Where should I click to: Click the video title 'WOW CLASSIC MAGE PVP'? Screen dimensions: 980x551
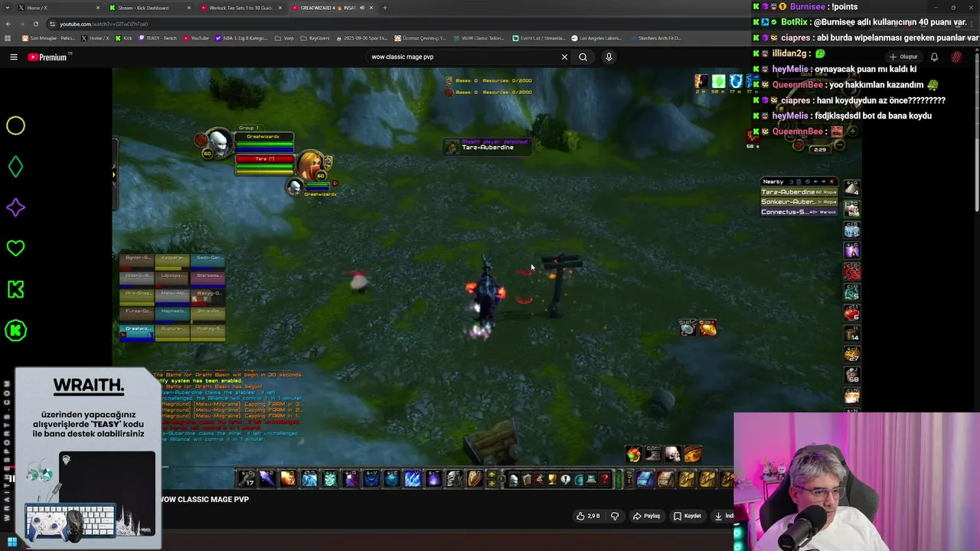[204, 499]
